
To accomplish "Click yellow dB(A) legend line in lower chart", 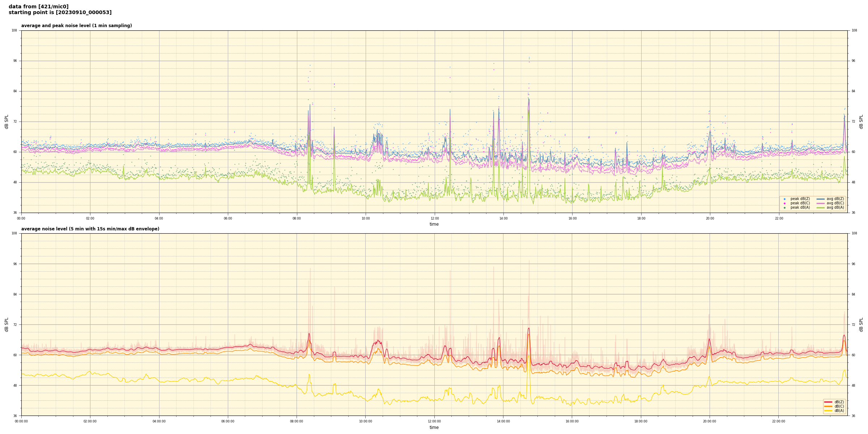I will [x=828, y=410].
